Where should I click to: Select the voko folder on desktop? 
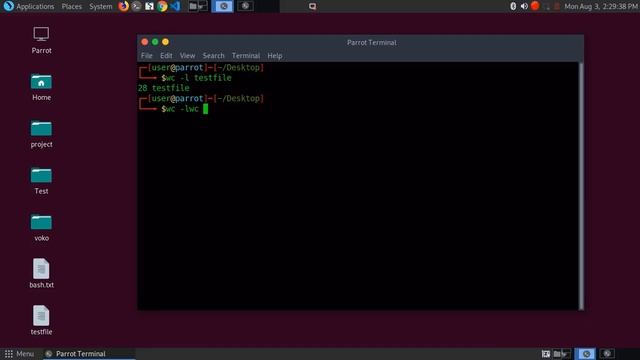[41, 228]
